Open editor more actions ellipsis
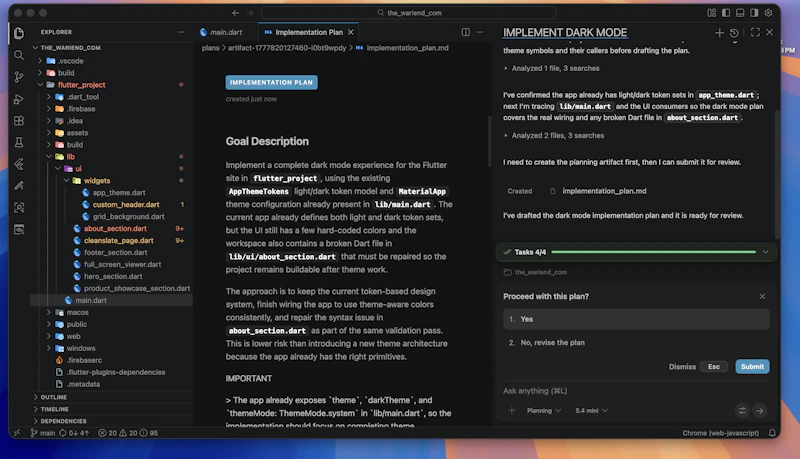The width and height of the screenshot is (800, 459). click(480, 32)
